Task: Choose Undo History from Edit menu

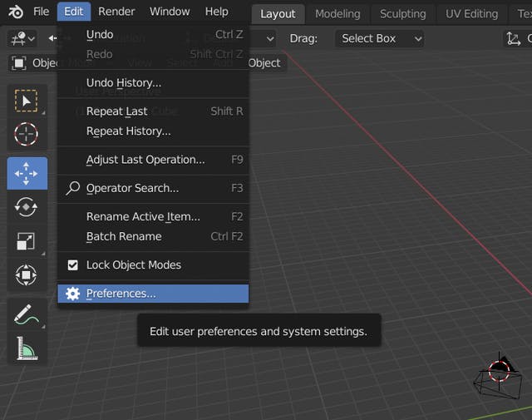Action: [153, 82]
